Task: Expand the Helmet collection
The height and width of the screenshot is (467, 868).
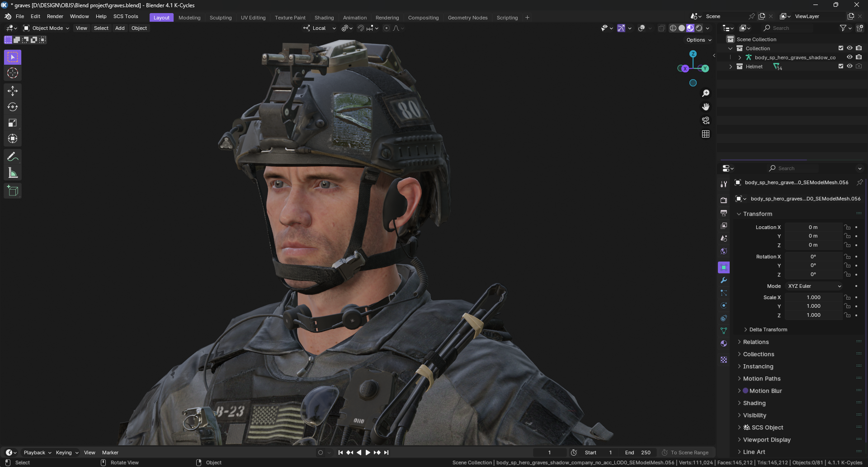Action: coord(731,67)
